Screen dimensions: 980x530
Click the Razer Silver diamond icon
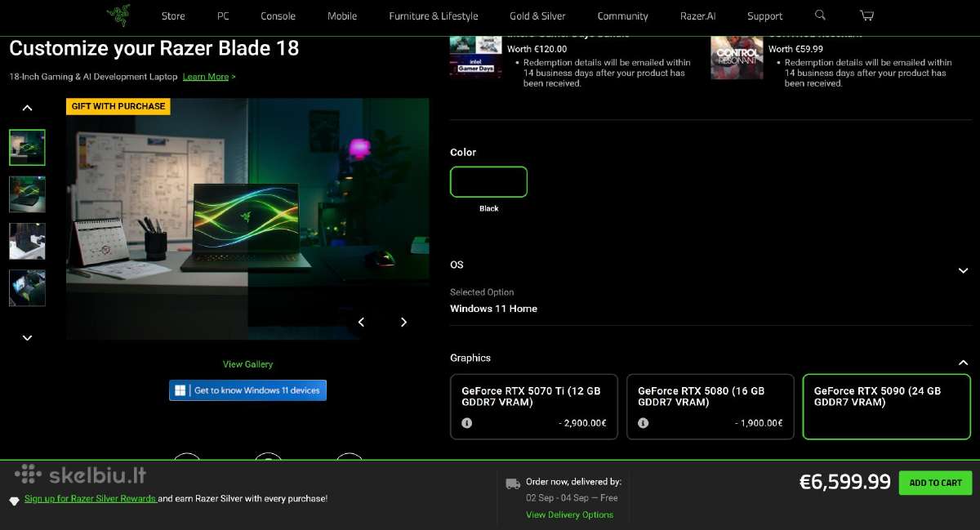14,500
